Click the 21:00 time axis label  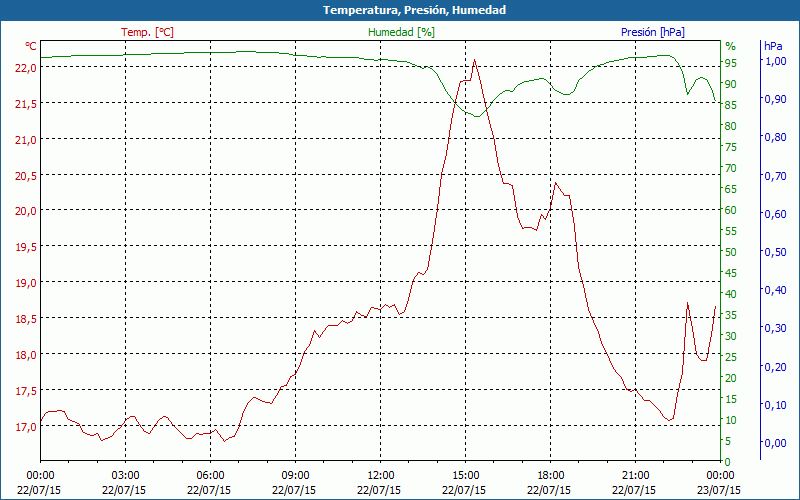pos(635,475)
